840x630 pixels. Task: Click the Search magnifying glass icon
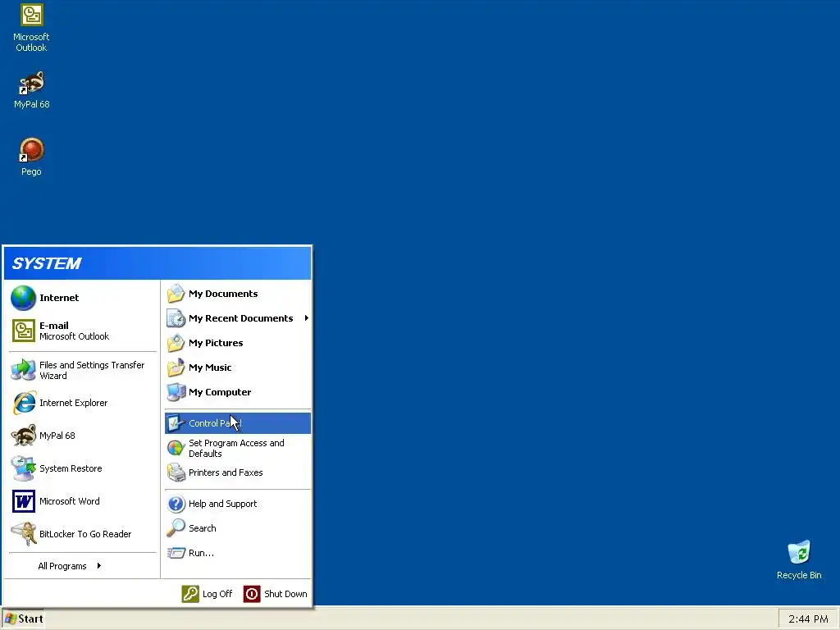tap(176, 528)
